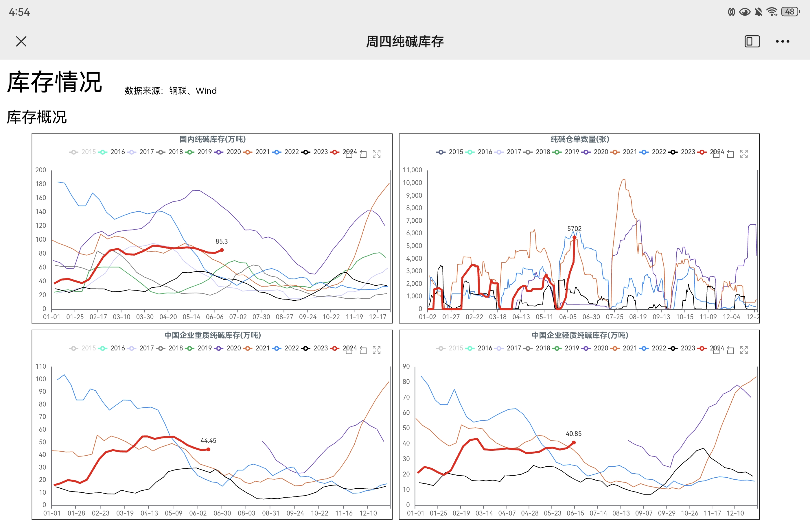
Task: Enable 2015 series in 轻质纯碱库存 legend
Action: pyautogui.click(x=450, y=348)
